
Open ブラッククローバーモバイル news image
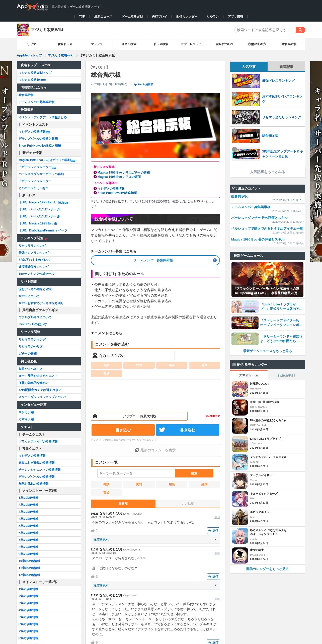(x=267, y=279)
